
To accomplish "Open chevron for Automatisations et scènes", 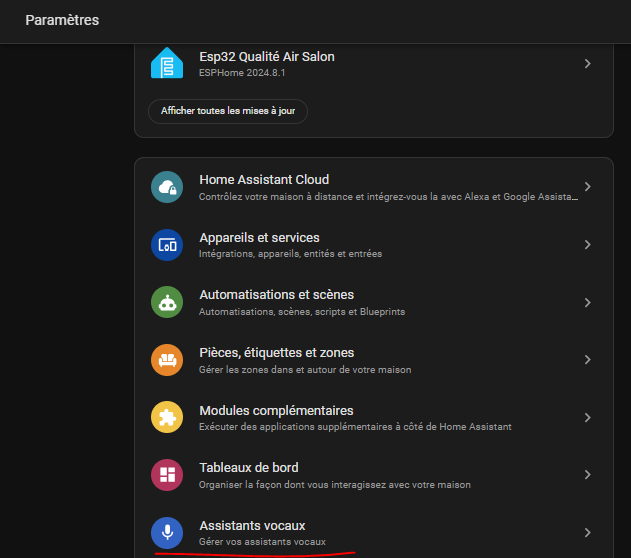I will pyautogui.click(x=588, y=303).
